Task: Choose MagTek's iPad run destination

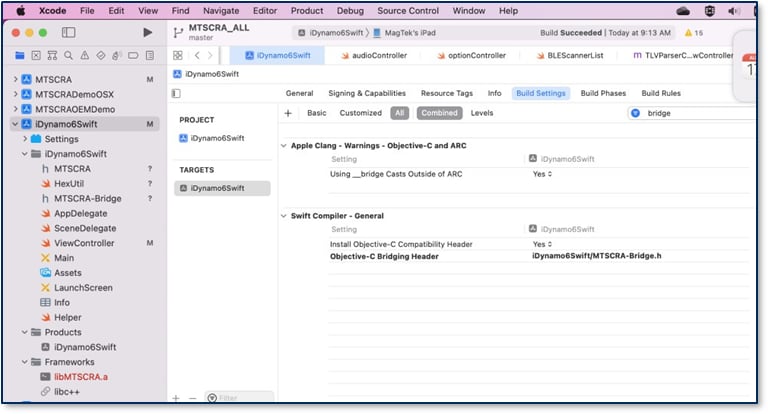Action: (405, 33)
